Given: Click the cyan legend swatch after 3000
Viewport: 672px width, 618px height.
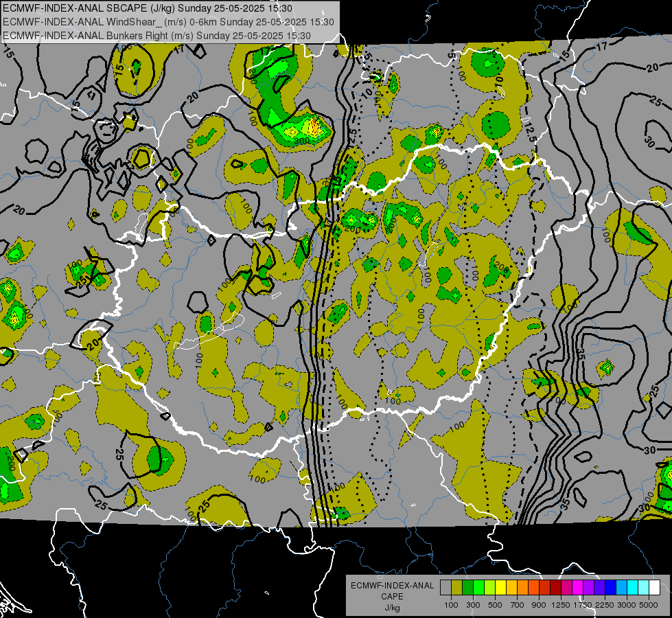Looking at the screenshot, I should (633, 588).
